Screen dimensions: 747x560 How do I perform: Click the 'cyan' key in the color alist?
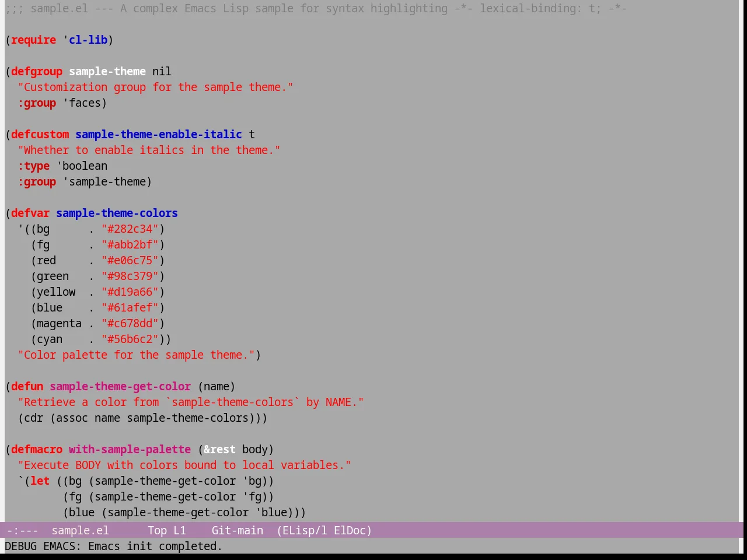pos(50,339)
